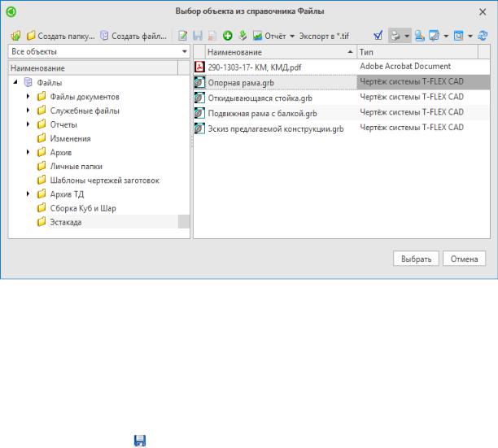Click Экспорт в *.tif button
Screen dimensions: 498x448
(324, 36)
